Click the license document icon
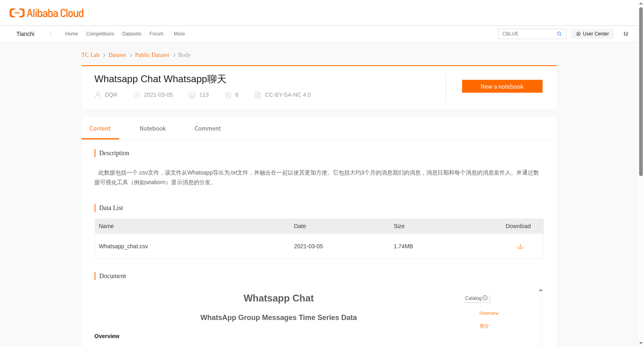The image size is (644, 347). click(258, 95)
